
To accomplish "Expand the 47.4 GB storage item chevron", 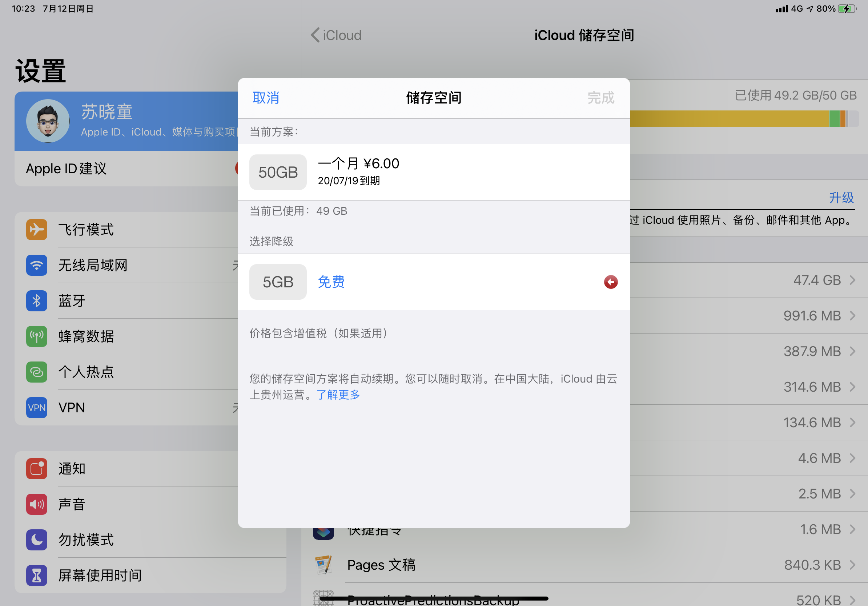I will click(852, 280).
